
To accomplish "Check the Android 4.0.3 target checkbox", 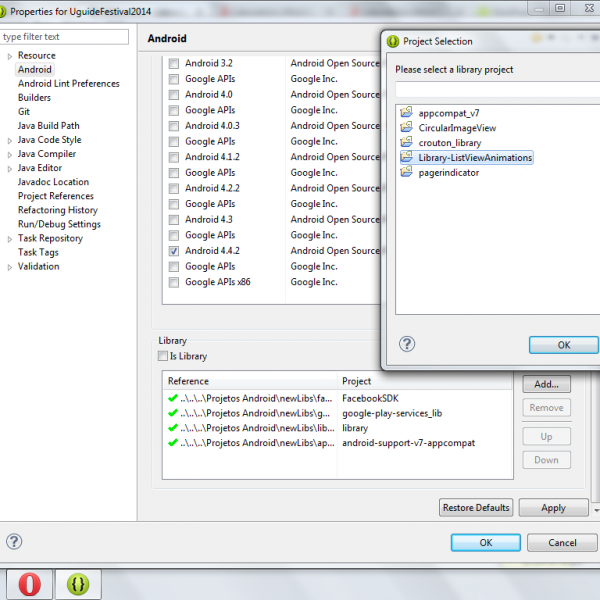I will tap(174, 126).
